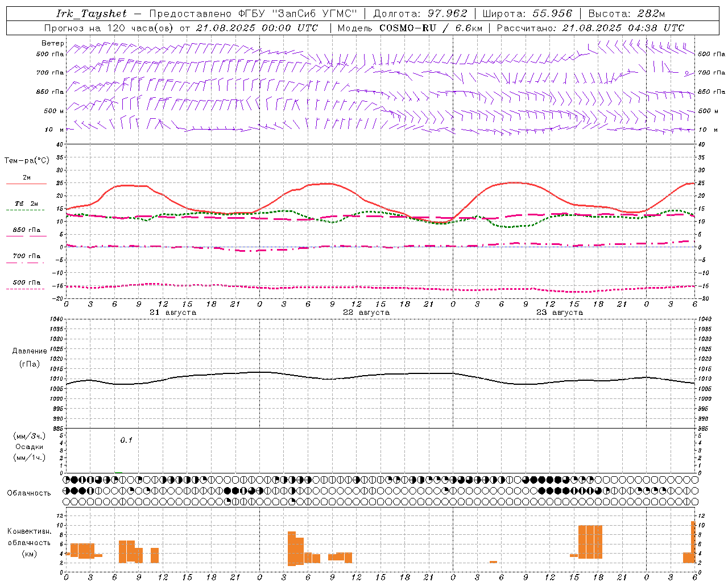Screen dimensions: 728x582
Task: Click the 'Ветер' wind panel label
Action: pos(53,43)
